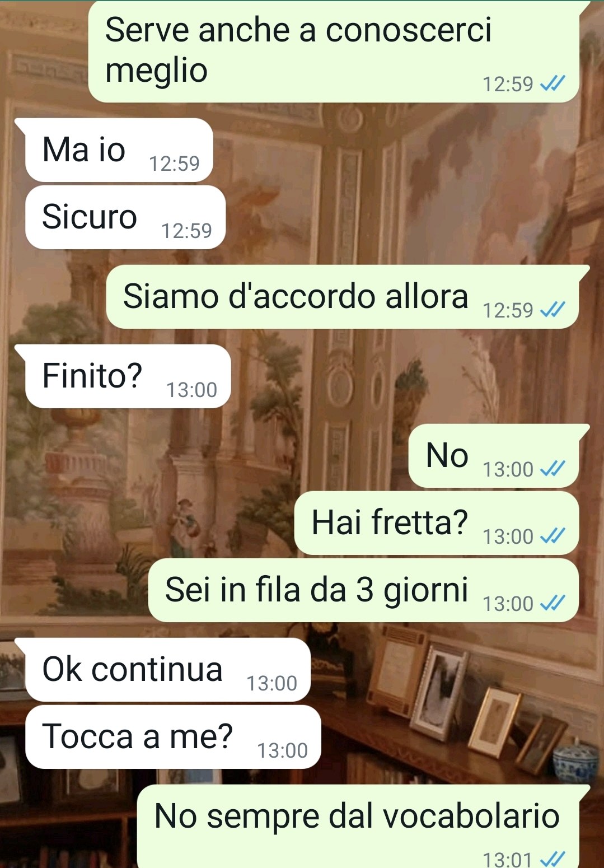Select the "Ma io" message bubble
This screenshot has width=604, height=868.
coord(119,150)
